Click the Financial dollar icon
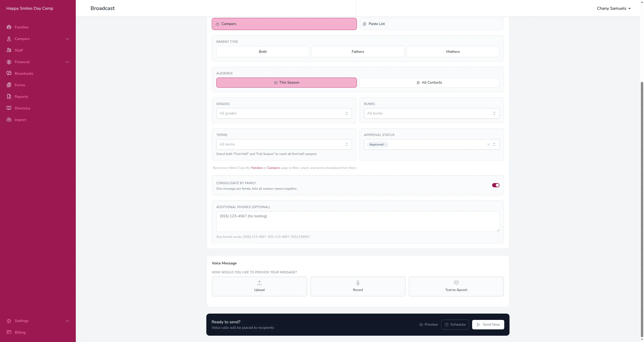This screenshot has width=644, height=342. click(x=9, y=62)
